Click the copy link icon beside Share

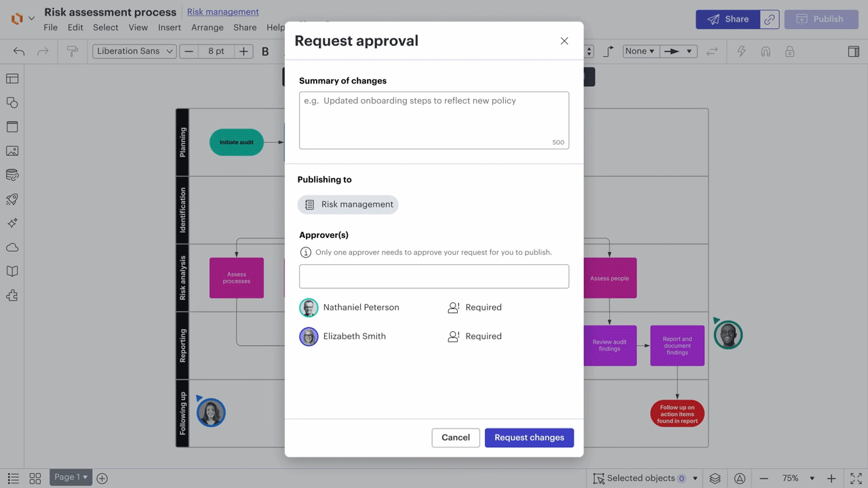tap(769, 20)
